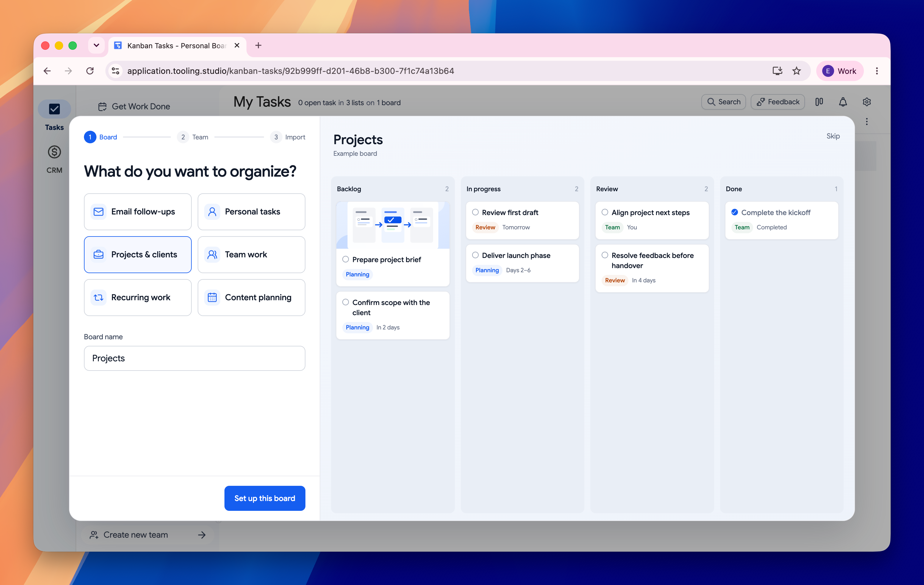
Task: Uncheck Complete the kickoff task
Action: click(734, 212)
